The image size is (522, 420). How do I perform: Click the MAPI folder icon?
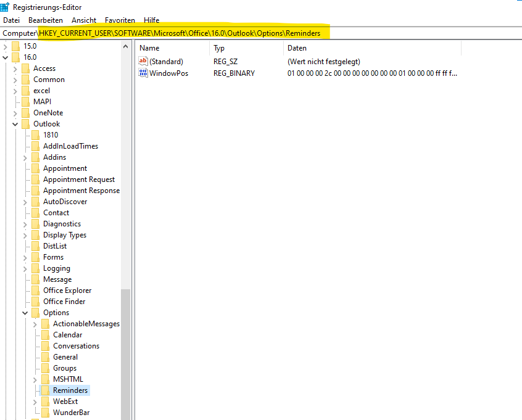click(x=26, y=102)
